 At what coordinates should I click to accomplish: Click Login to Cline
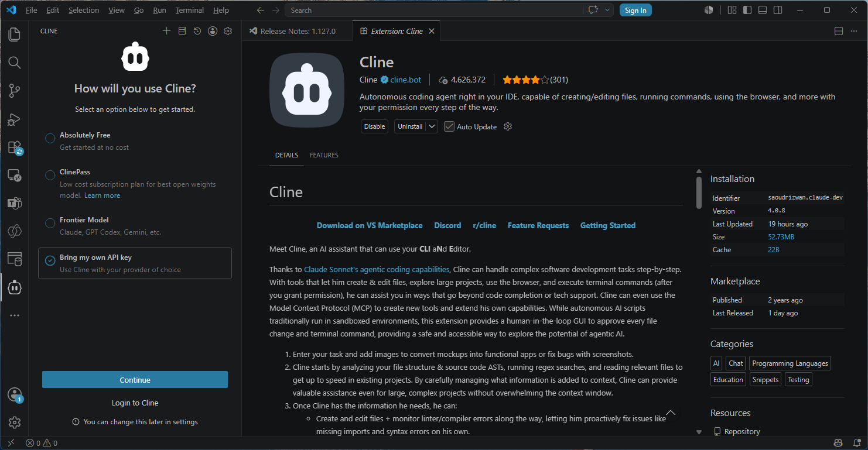[135, 403]
